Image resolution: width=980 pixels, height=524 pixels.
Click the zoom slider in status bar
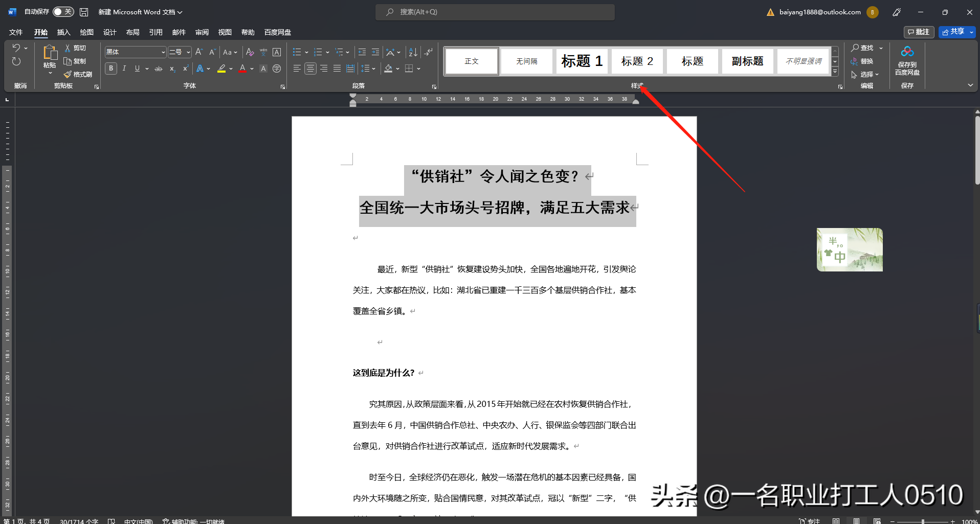[x=923, y=521]
